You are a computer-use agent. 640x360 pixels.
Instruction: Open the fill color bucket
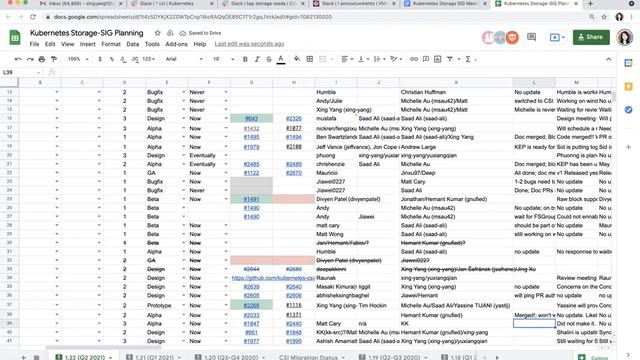click(x=297, y=59)
